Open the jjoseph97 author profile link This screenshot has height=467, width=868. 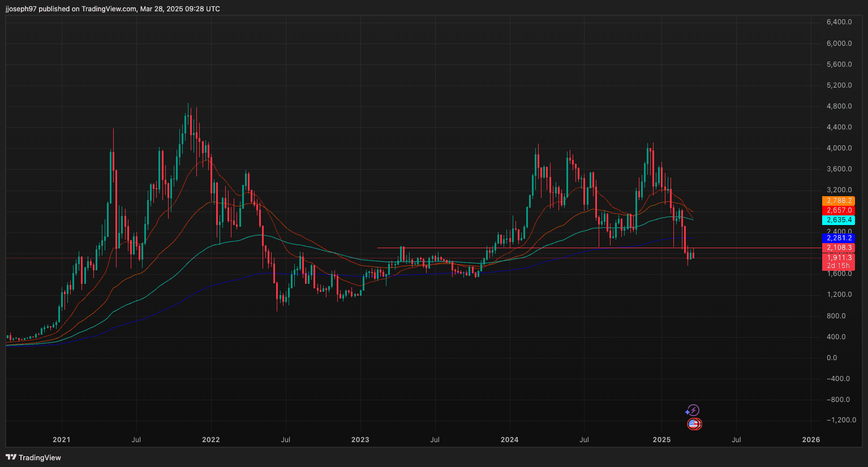(x=22, y=8)
